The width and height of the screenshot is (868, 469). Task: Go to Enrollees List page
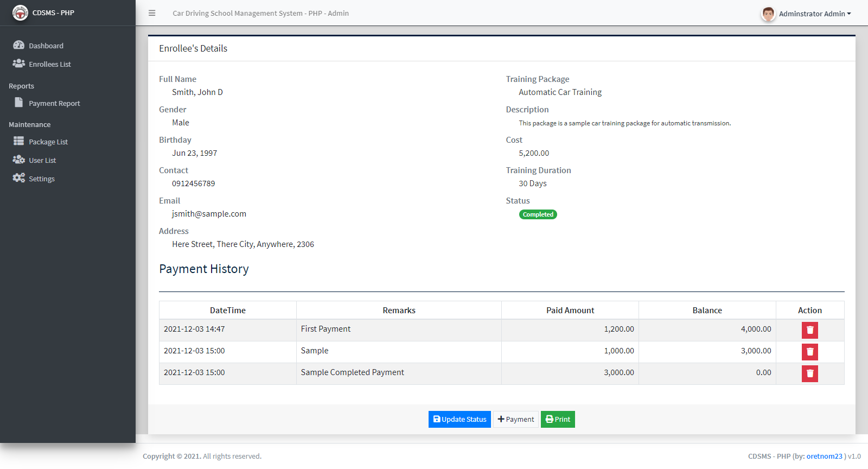67,64
